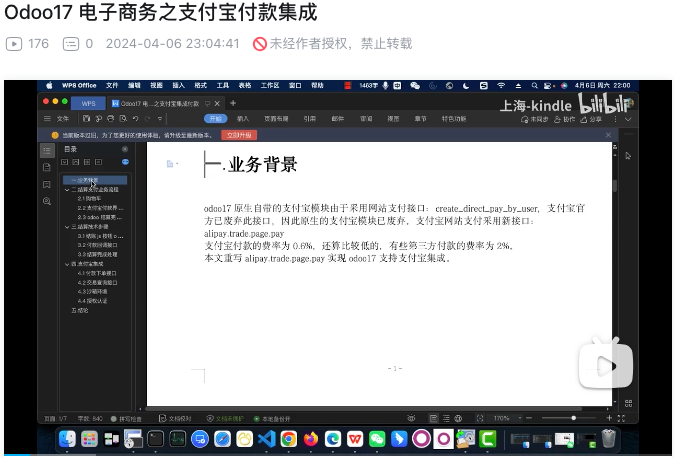Close the Odoo17 document tab
The width and height of the screenshot is (674, 458).
(217, 104)
